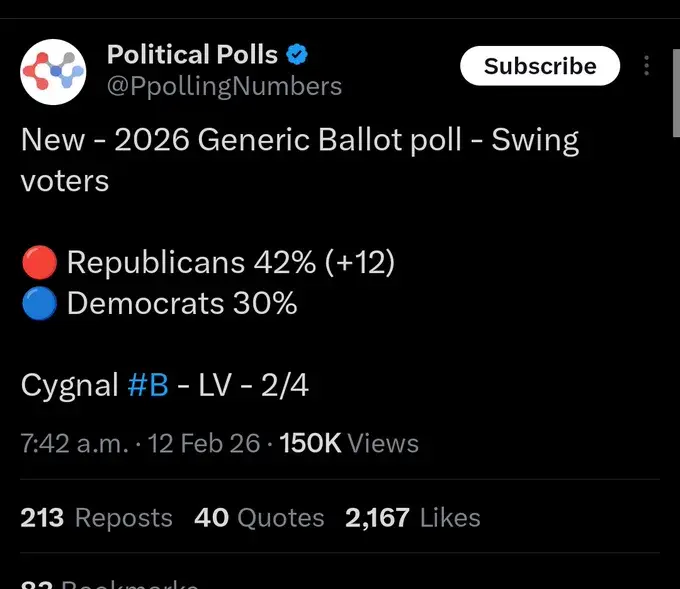The width and height of the screenshot is (680, 589).
Task: Open the Bookmarks count at the bottom
Action: click(x=110, y=584)
